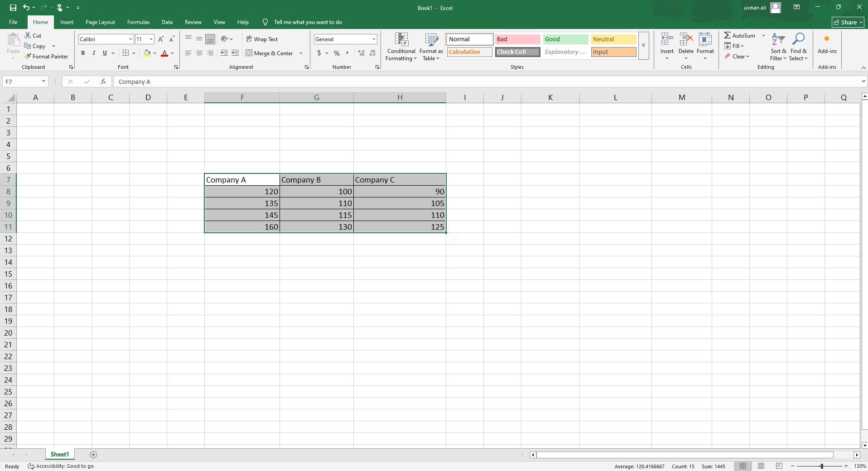This screenshot has width=868, height=471.
Task: Toggle Italic formatting
Action: click(94, 53)
